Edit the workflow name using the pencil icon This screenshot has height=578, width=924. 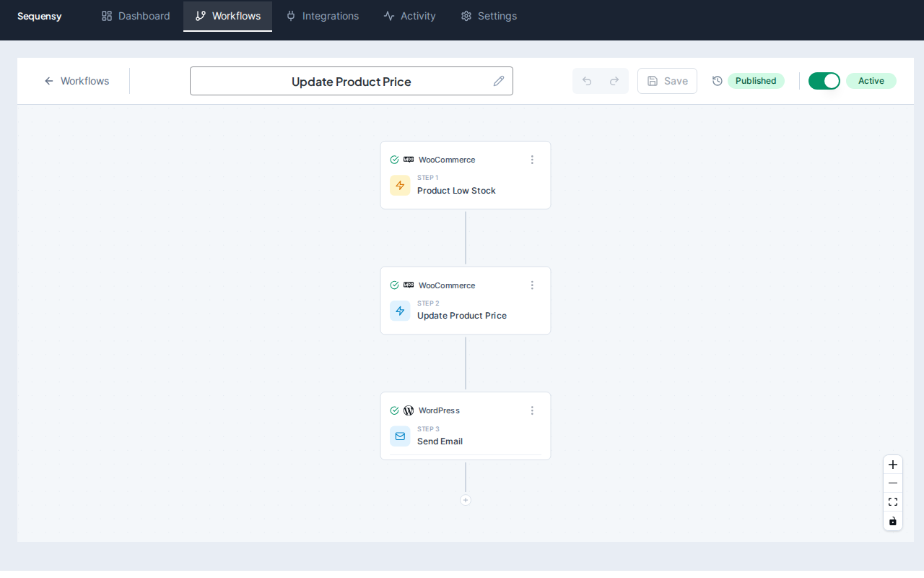coord(499,81)
